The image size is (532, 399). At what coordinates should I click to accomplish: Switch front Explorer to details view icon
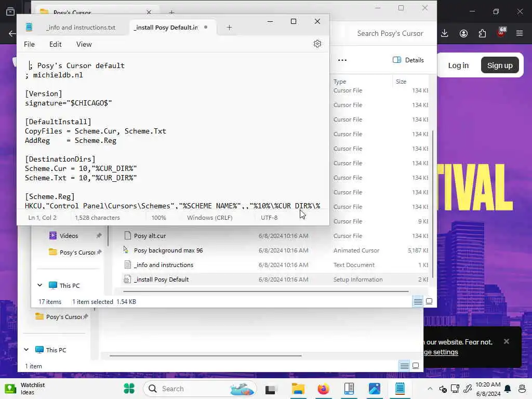click(x=418, y=301)
